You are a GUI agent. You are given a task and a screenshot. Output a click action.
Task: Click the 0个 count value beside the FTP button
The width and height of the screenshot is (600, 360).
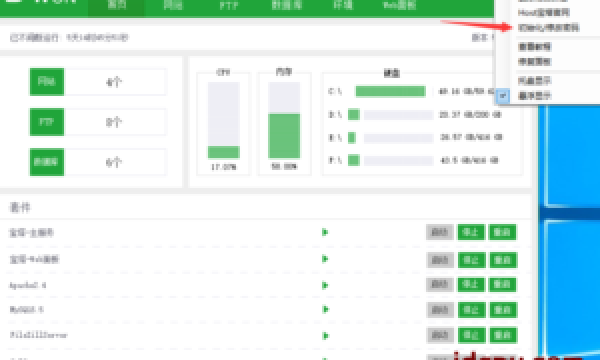point(114,122)
